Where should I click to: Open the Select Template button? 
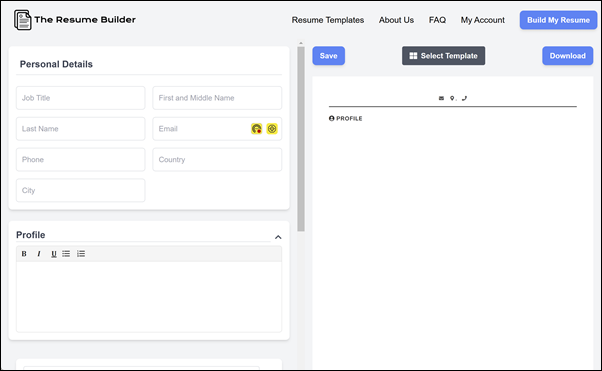click(x=443, y=56)
